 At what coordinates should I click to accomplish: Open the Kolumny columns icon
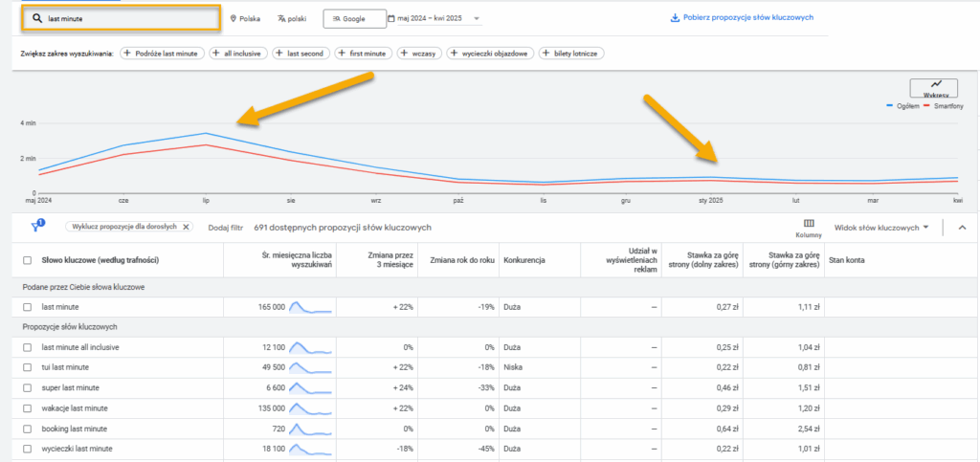click(809, 224)
